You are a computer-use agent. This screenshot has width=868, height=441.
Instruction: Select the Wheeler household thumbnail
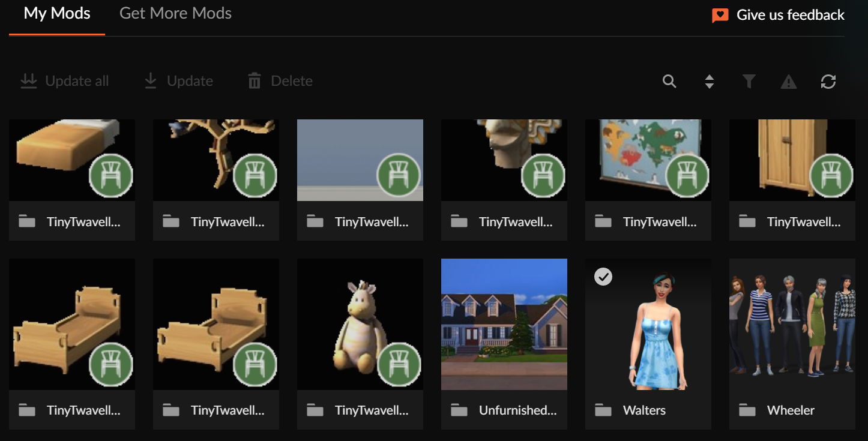tap(792, 324)
